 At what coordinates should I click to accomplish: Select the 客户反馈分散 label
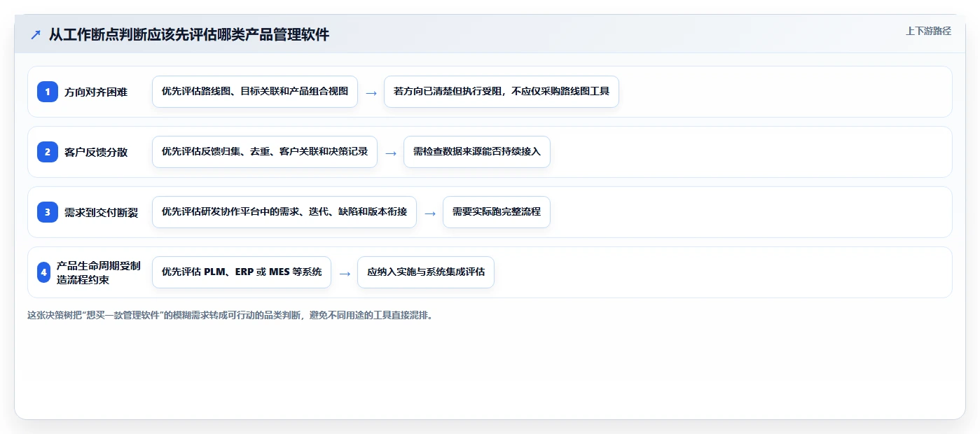tap(96, 152)
